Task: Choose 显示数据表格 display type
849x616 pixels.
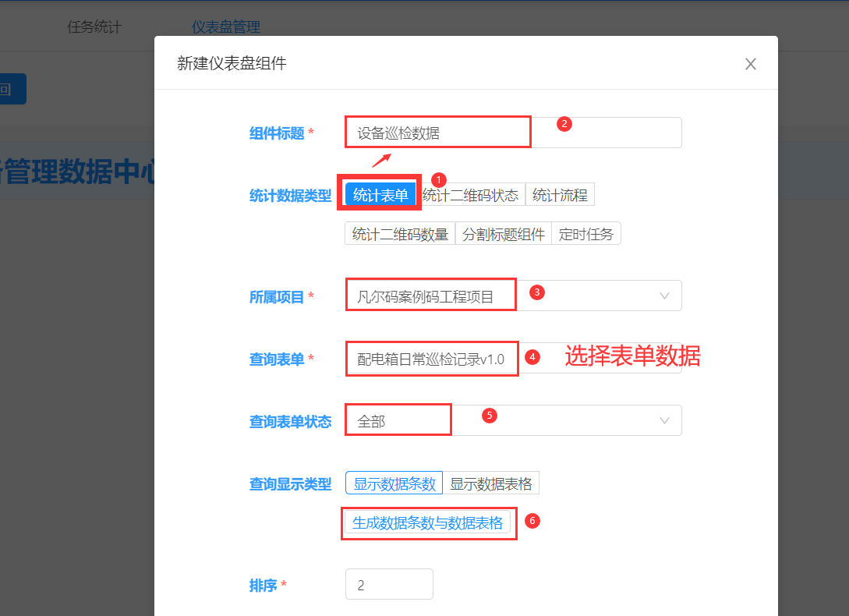Action: (x=491, y=483)
